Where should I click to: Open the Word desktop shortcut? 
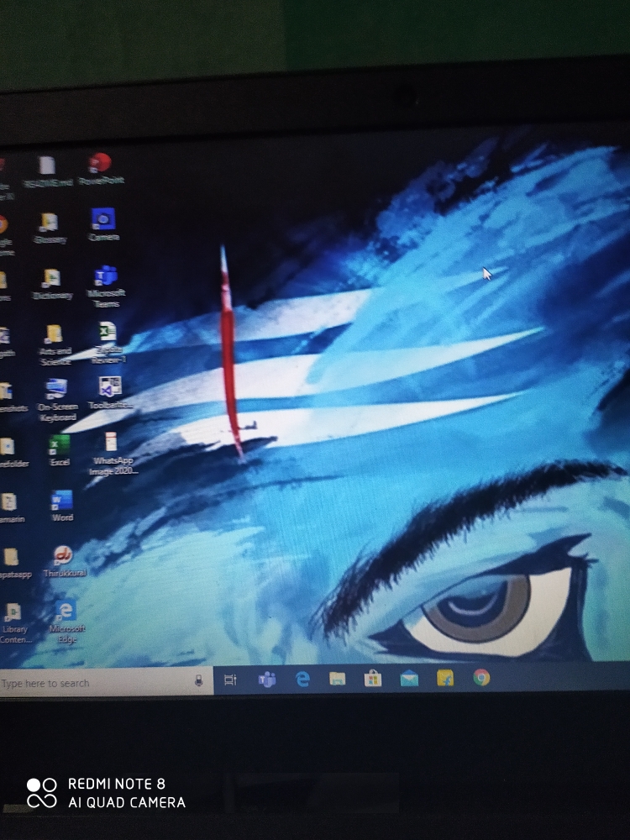[x=62, y=502]
